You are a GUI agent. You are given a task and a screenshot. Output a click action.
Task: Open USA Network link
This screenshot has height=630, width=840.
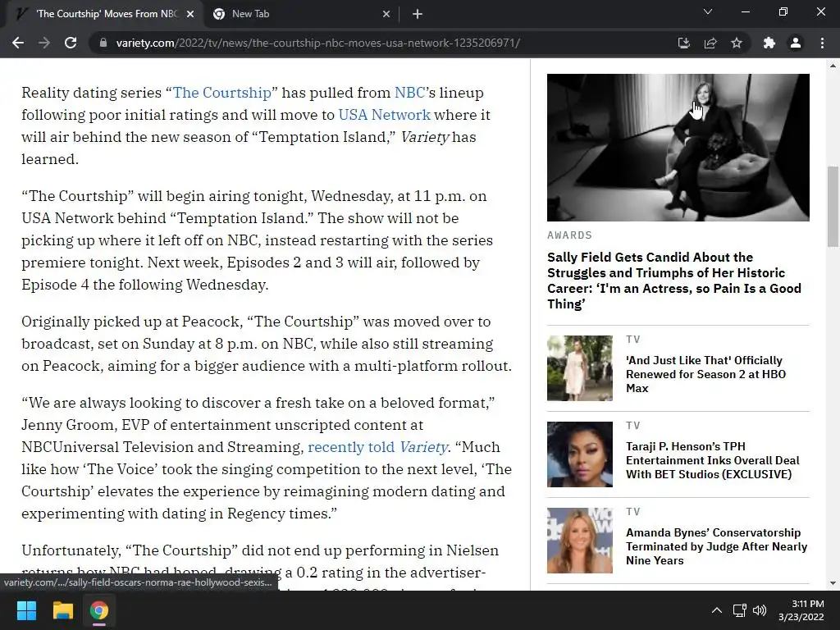click(384, 115)
